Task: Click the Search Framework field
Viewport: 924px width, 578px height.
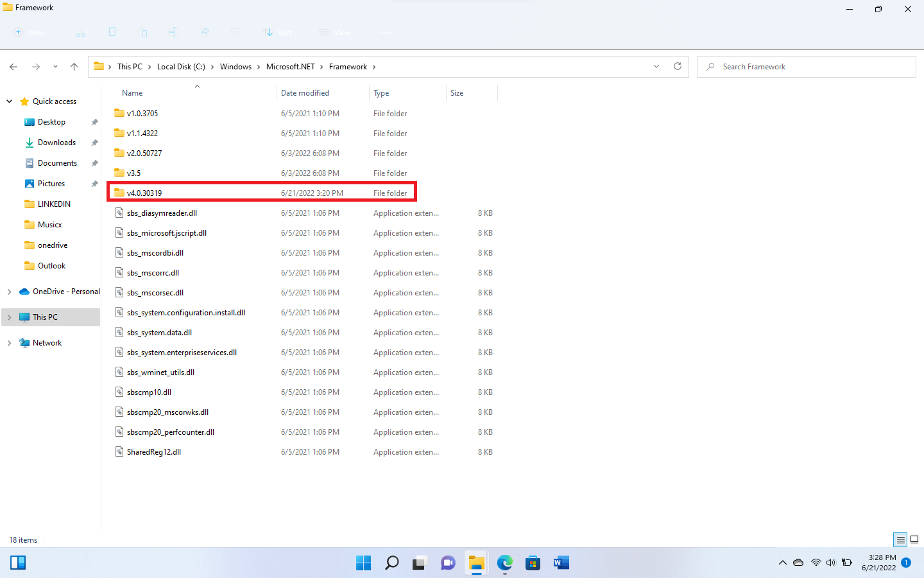Action: tap(806, 67)
